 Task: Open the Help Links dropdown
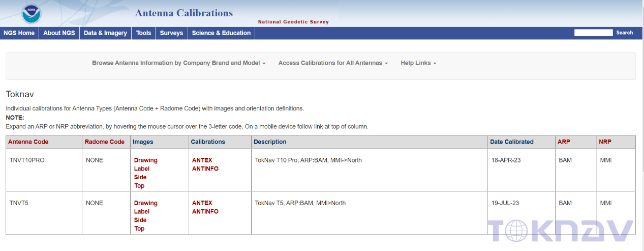click(x=418, y=63)
